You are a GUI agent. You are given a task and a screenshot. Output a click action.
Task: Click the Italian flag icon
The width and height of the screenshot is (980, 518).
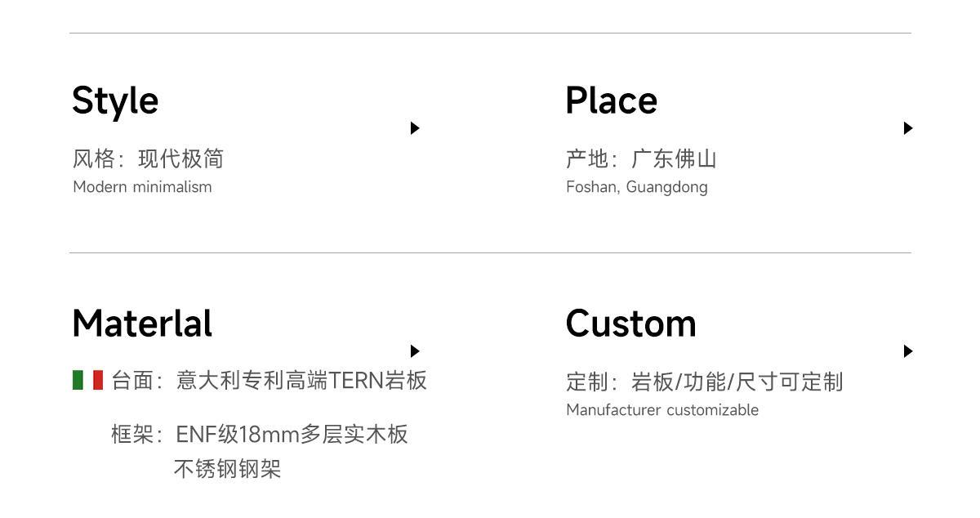coord(87,380)
